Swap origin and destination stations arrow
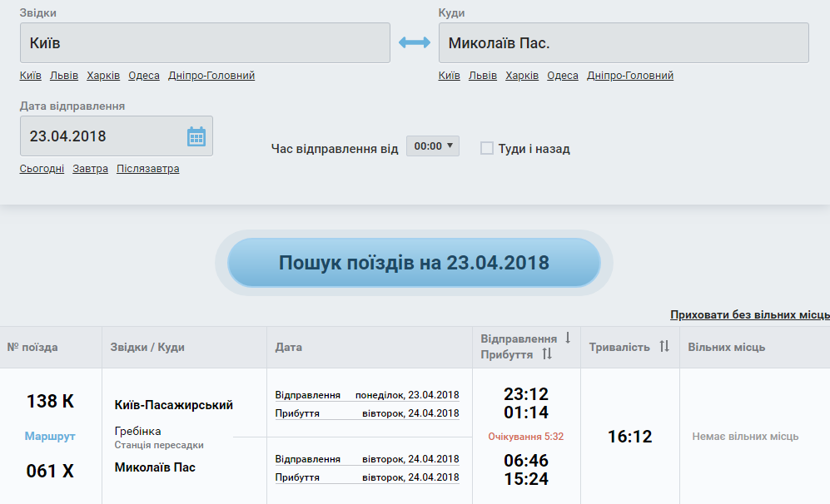This screenshot has height=504, width=830. tap(415, 42)
